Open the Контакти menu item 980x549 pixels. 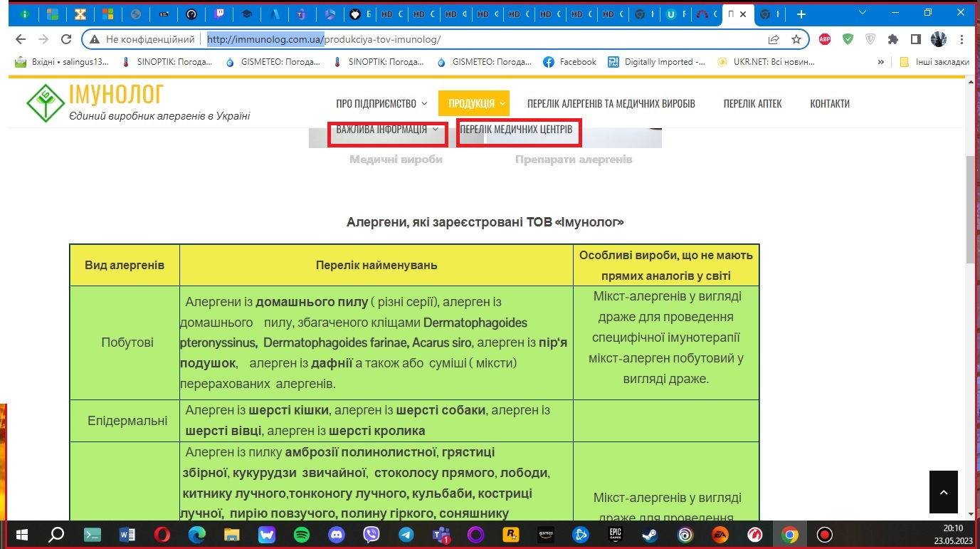pos(830,103)
